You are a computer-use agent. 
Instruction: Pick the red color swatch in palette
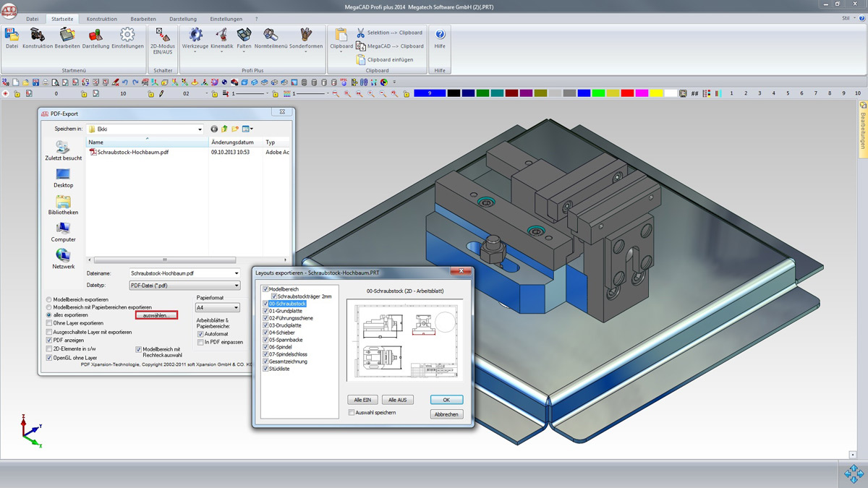(627, 93)
